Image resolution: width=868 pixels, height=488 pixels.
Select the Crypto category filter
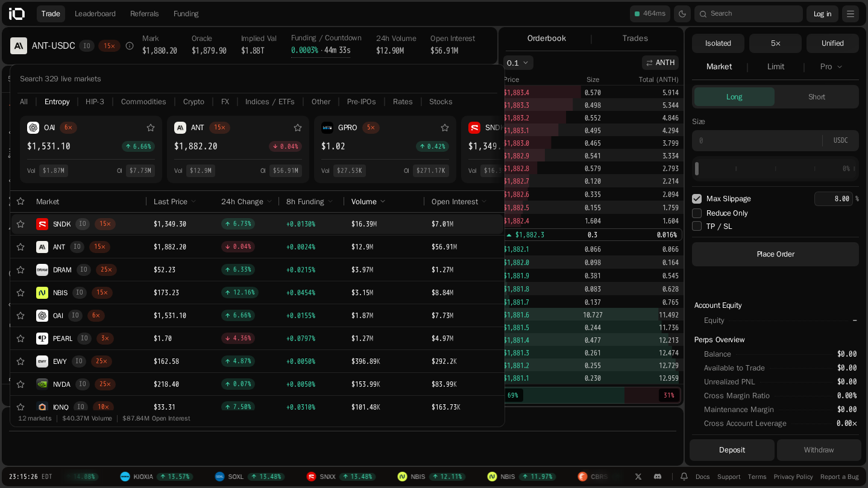(193, 102)
